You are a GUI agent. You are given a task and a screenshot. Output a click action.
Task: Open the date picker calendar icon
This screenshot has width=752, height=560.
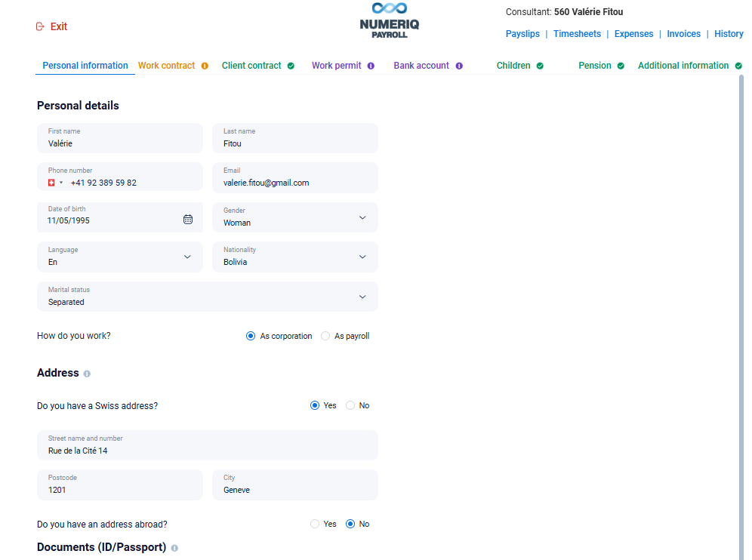187,218
